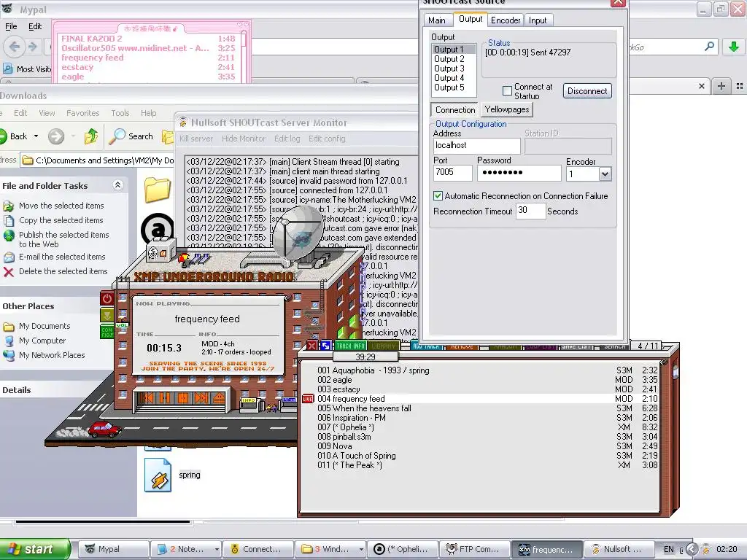Click the Address field containing localhost
Viewport: 747px width, 560px height.
tap(477, 146)
